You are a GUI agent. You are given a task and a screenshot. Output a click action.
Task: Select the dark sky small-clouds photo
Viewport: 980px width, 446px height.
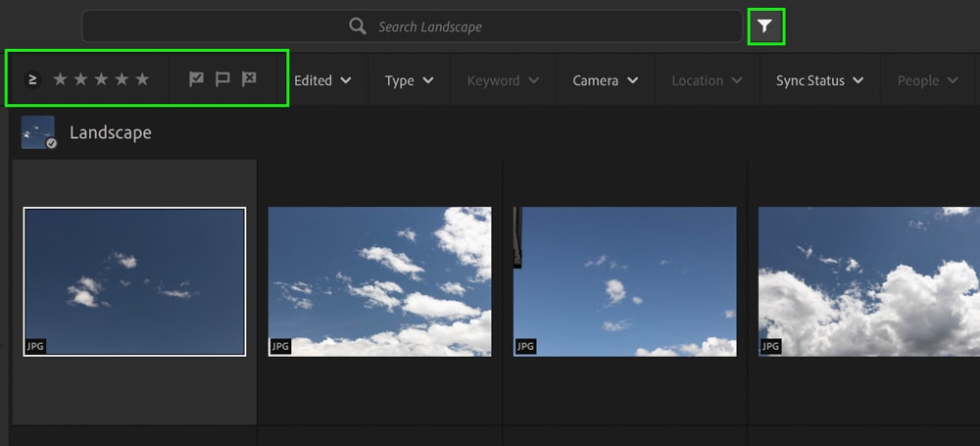(x=134, y=281)
